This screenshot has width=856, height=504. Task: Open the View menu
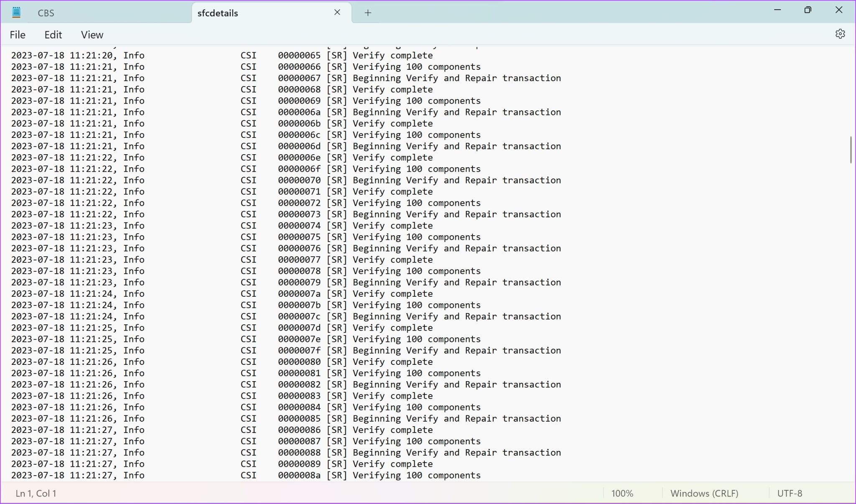pyautogui.click(x=92, y=35)
